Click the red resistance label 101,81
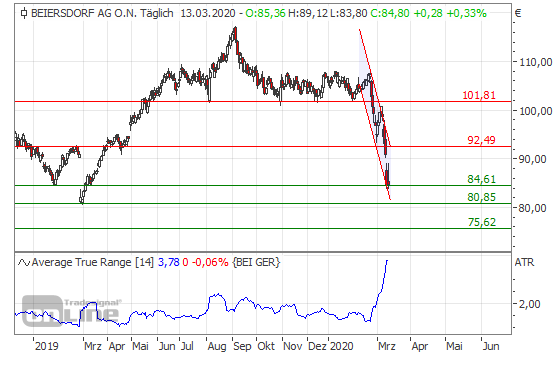 coord(479,95)
